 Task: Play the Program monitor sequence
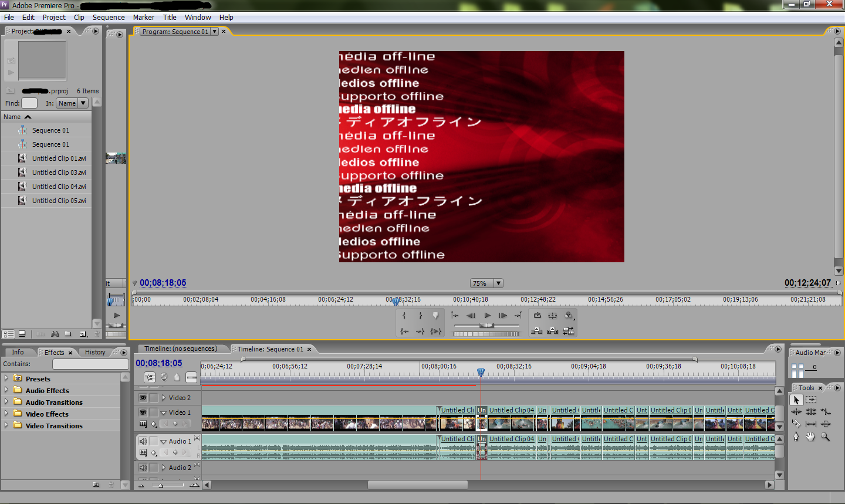pyautogui.click(x=487, y=316)
